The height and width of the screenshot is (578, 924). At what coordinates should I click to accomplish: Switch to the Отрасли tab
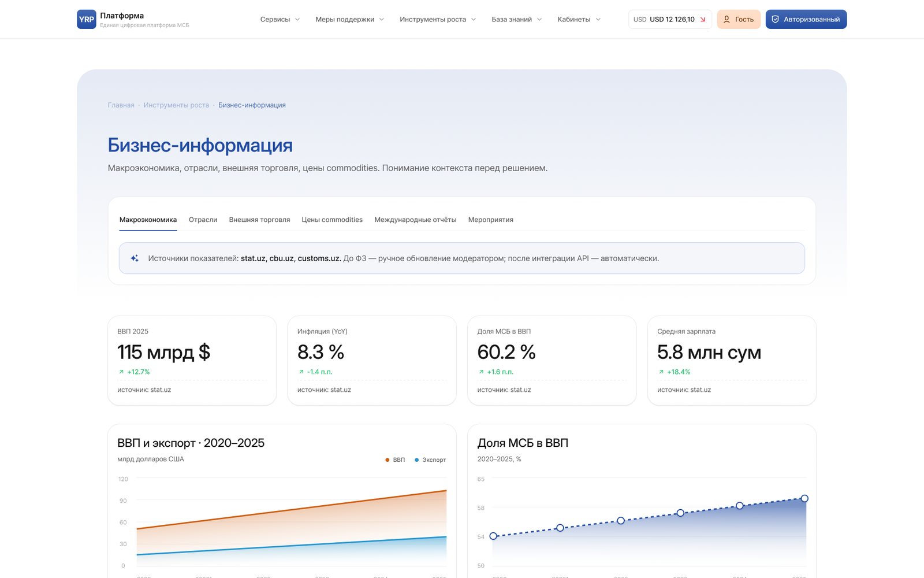203,220
